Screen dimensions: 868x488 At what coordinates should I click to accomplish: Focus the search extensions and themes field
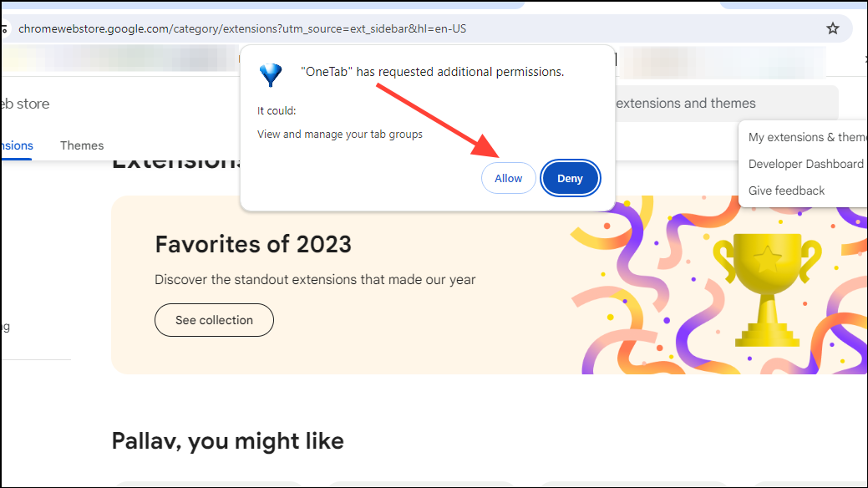pos(726,104)
